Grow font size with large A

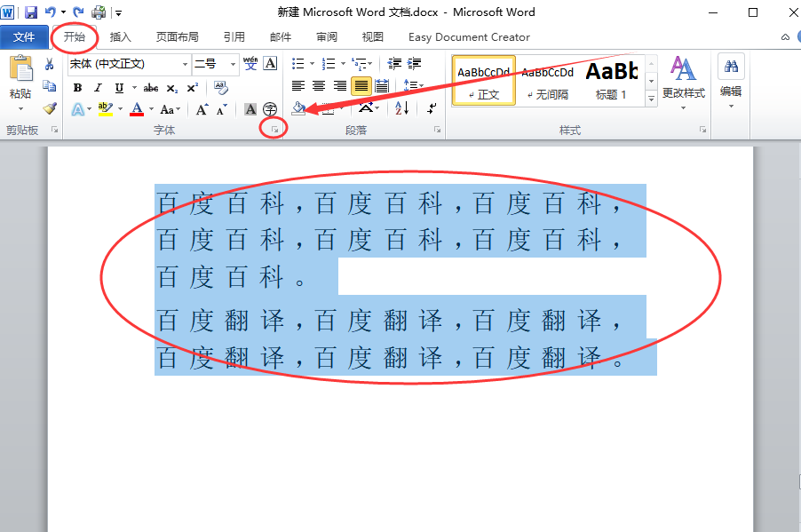pos(202,109)
